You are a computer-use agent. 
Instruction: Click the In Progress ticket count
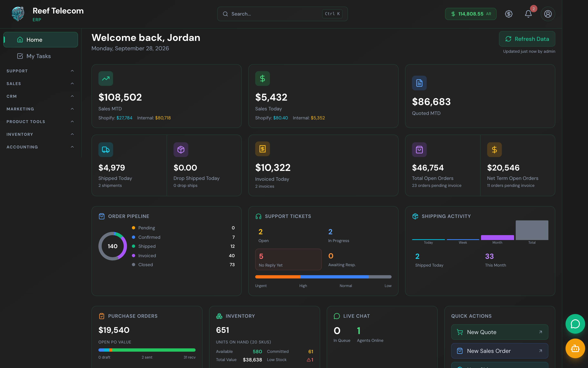tap(331, 232)
